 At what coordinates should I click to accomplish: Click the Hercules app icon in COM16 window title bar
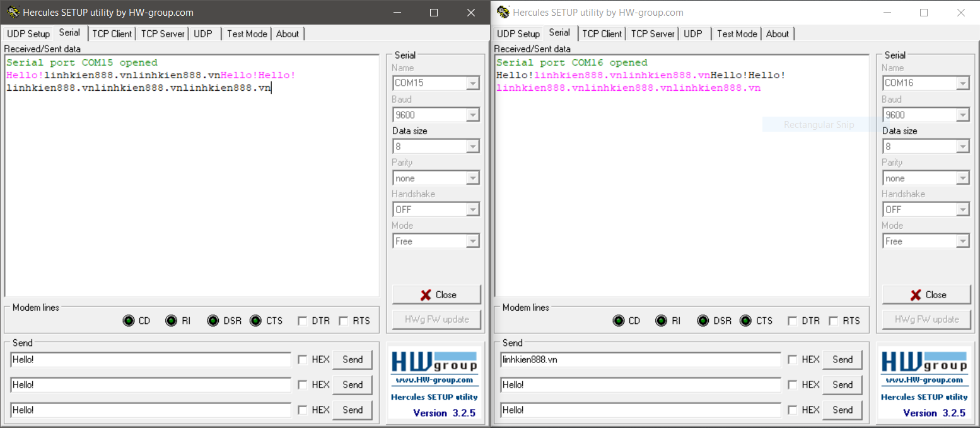503,12
